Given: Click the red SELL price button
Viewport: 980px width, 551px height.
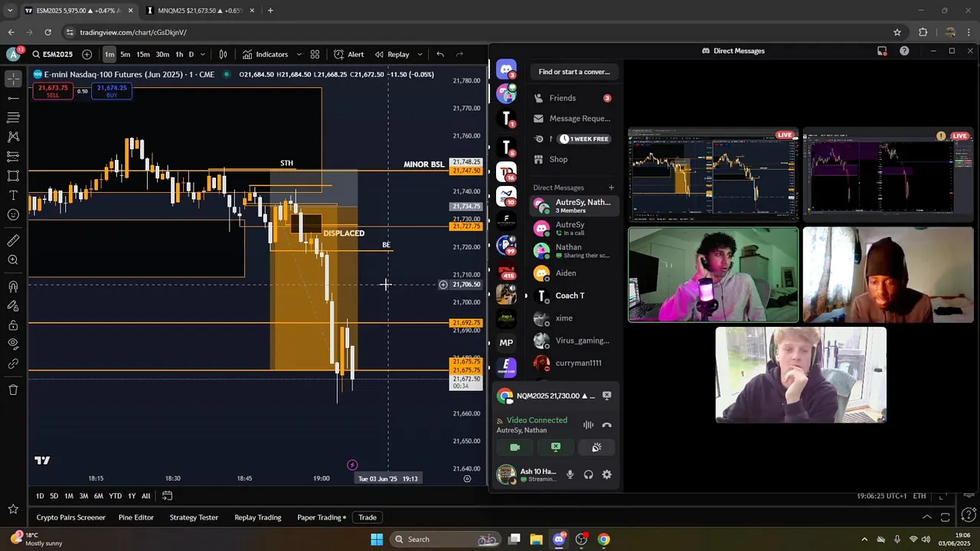Looking at the screenshot, I should pyautogui.click(x=53, y=91).
